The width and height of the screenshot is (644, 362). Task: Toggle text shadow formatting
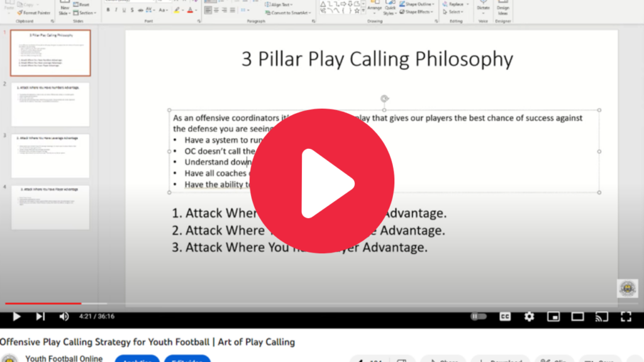(x=132, y=10)
